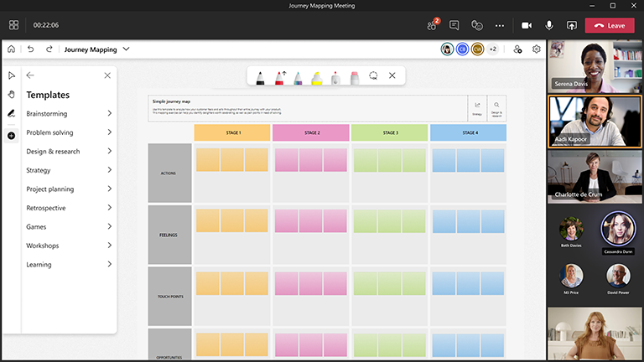Leave the meeting
The height and width of the screenshot is (362, 644).
click(610, 25)
